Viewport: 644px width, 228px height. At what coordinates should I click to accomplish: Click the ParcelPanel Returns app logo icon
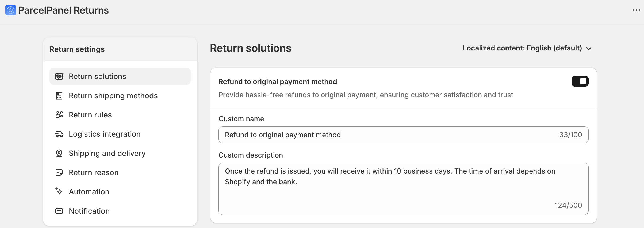coord(11,10)
